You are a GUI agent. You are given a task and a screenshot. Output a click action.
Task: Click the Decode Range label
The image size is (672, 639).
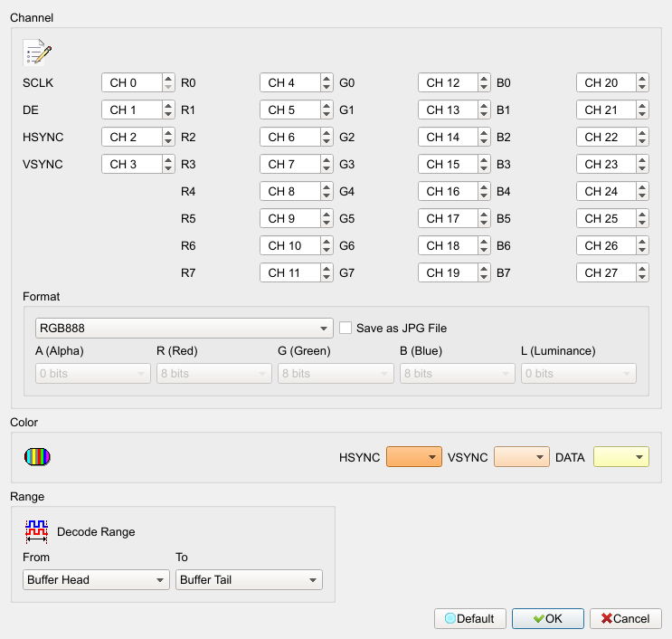96,532
